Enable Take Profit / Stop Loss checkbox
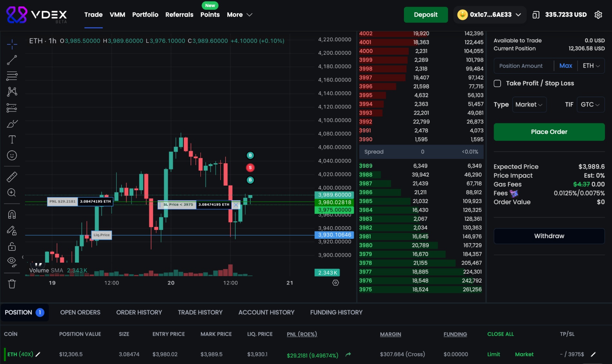 point(497,83)
